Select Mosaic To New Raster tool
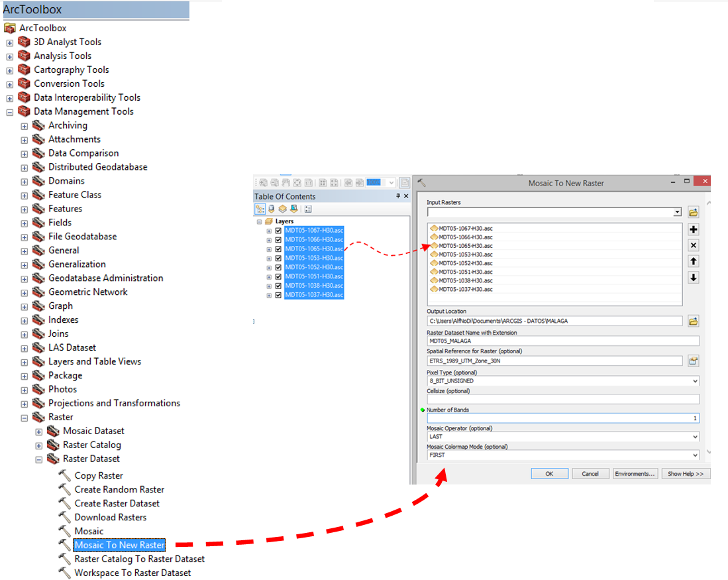The width and height of the screenshot is (728, 580). [119, 545]
